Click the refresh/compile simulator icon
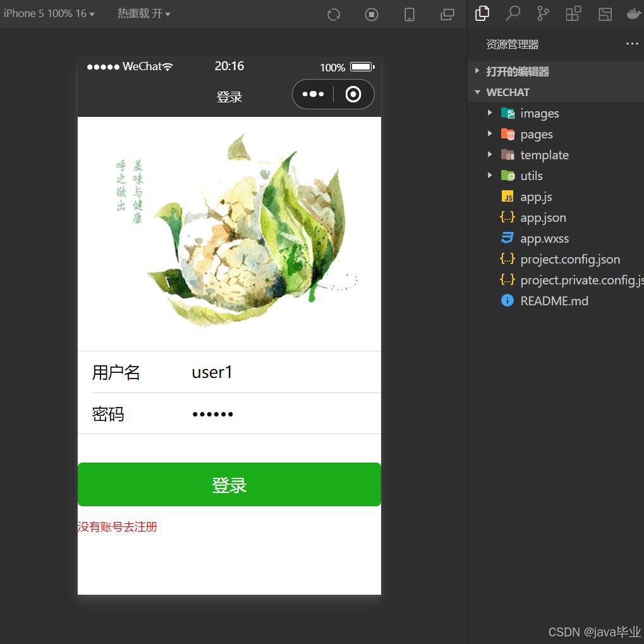 click(x=334, y=15)
